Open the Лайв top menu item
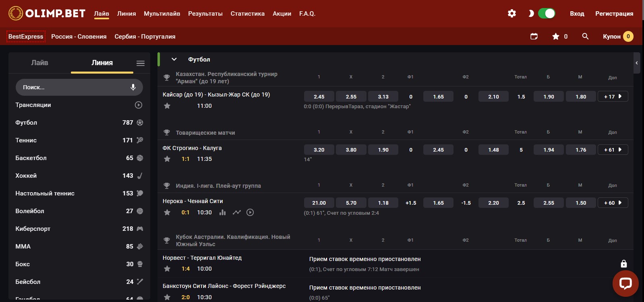The height and width of the screenshot is (302, 644). click(101, 14)
